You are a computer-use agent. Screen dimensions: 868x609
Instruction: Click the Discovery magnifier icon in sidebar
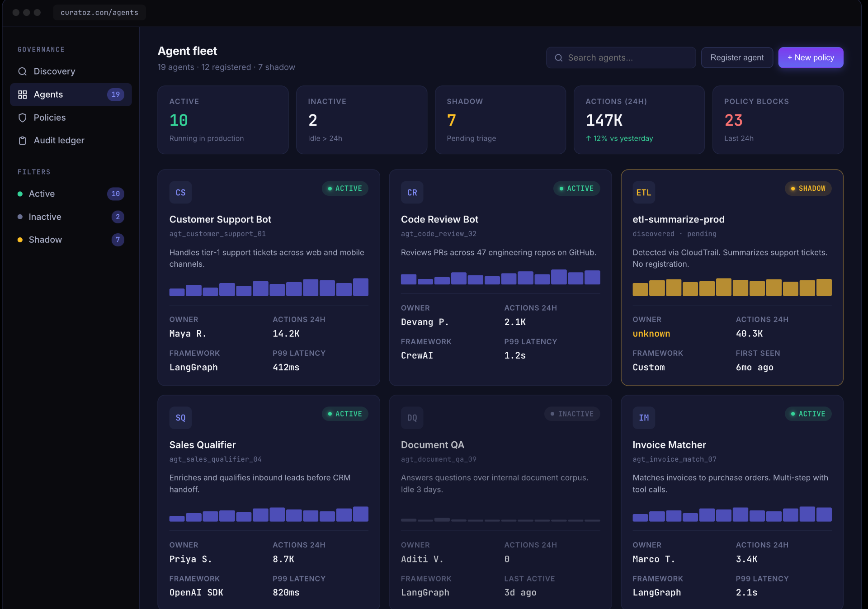pos(22,71)
